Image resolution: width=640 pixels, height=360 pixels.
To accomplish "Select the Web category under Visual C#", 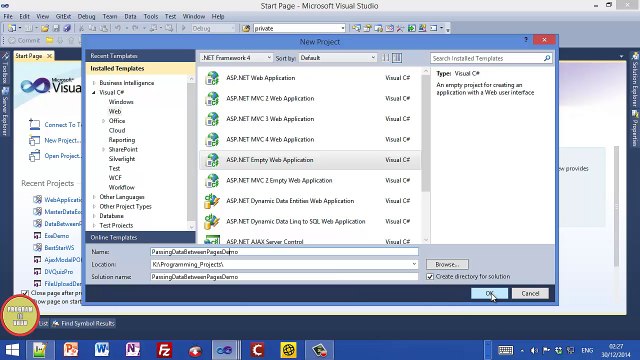I will coord(115,111).
